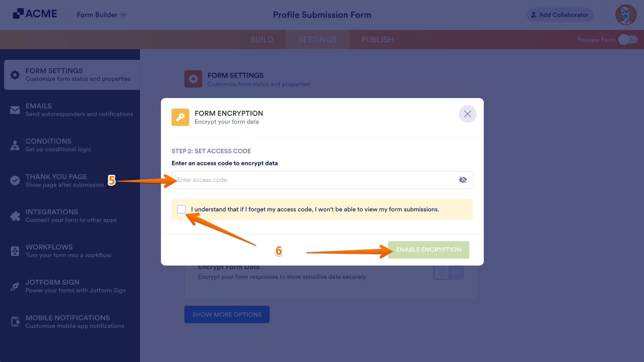Click the Enable Encryption button
Viewport: 644px width, 362px height.
pos(428,250)
